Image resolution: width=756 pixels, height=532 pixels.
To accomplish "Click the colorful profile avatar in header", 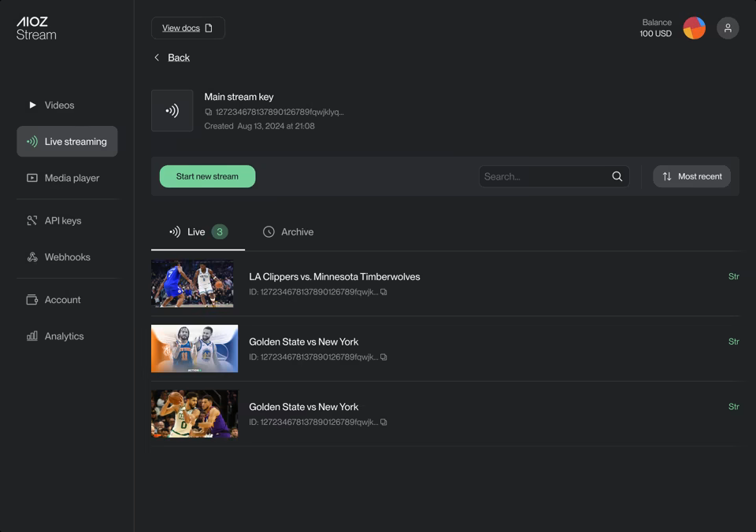I will [x=695, y=28].
